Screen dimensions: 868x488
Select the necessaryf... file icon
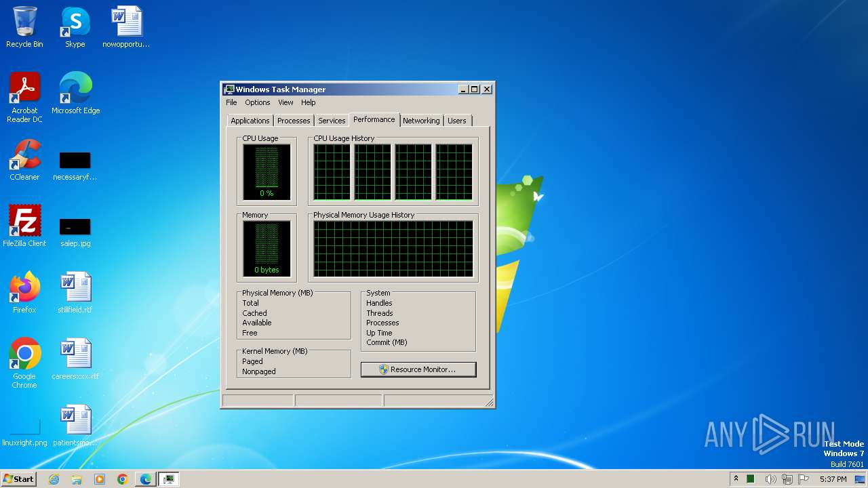pos(75,166)
